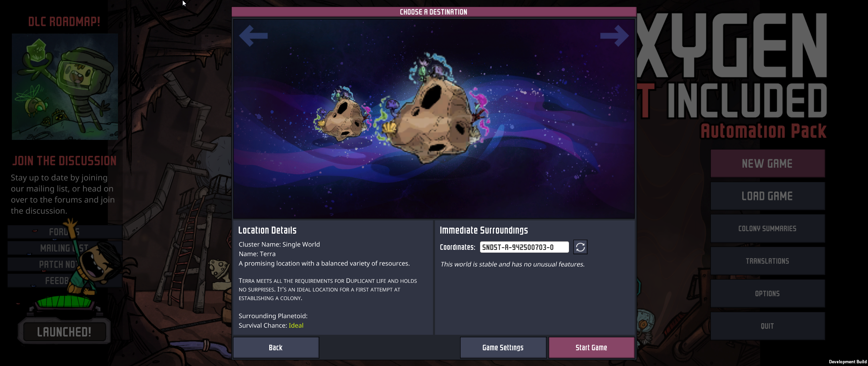Quit the game from main menu
The height and width of the screenshot is (366, 868).
point(768,326)
